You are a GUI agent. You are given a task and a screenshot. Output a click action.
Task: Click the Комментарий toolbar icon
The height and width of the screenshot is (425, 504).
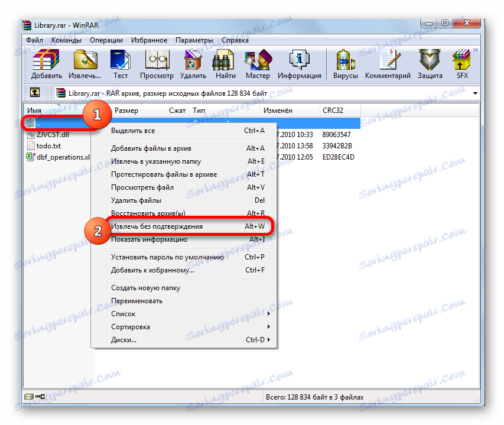click(x=388, y=64)
